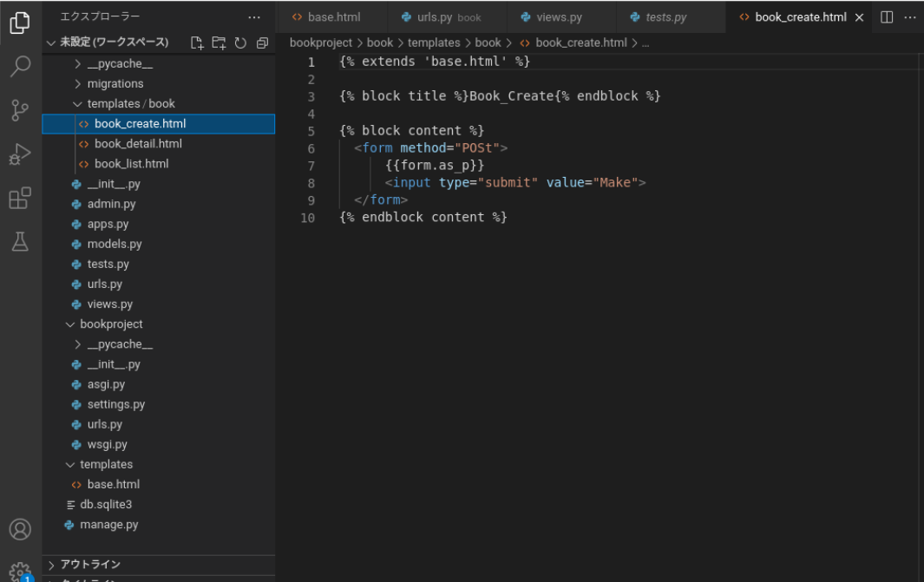Refresh the Explorer file tree
This screenshot has width=924, height=582.
coord(240,42)
